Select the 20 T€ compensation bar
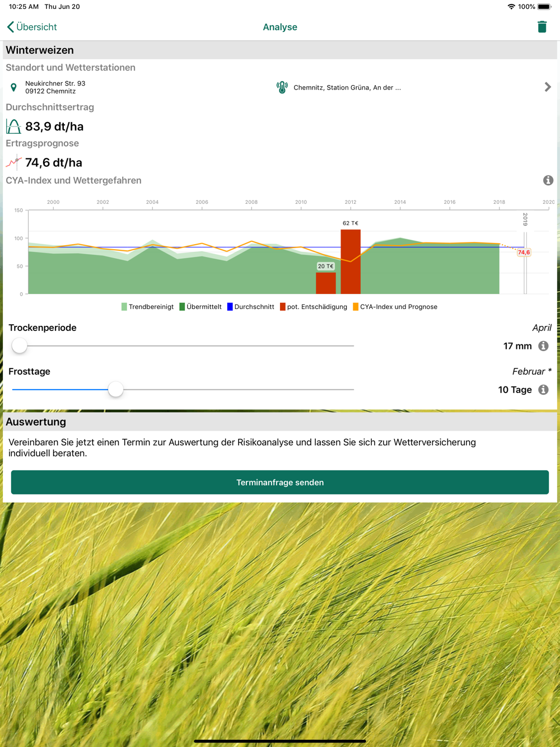The image size is (560, 747). [326, 283]
